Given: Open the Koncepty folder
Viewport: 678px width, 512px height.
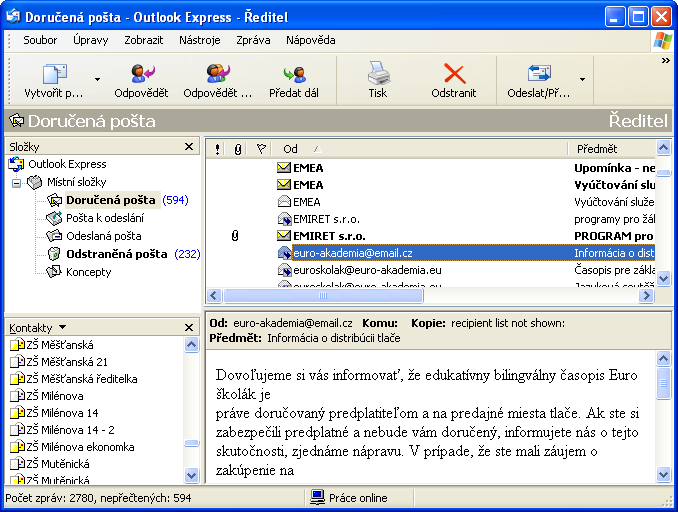Looking at the screenshot, I should coord(89,272).
